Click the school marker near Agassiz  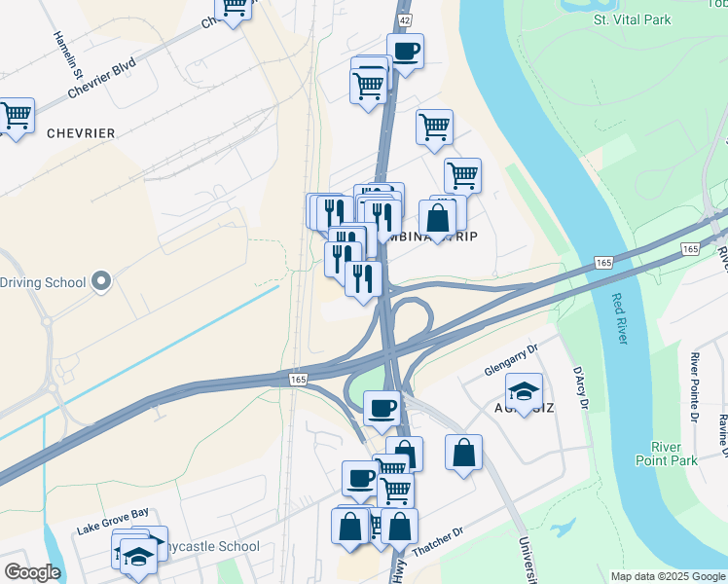click(524, 392)
